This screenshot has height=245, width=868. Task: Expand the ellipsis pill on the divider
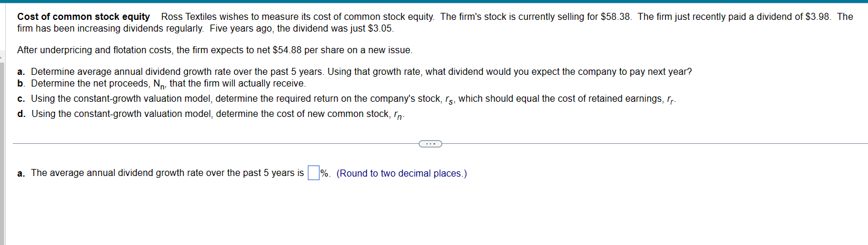[x=430, y=143]
